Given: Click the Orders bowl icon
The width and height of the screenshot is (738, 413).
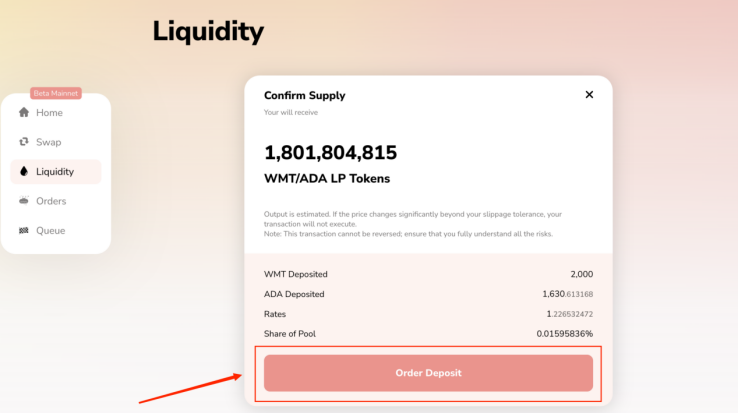Looking at the screenshot, I should click(24, 201).
